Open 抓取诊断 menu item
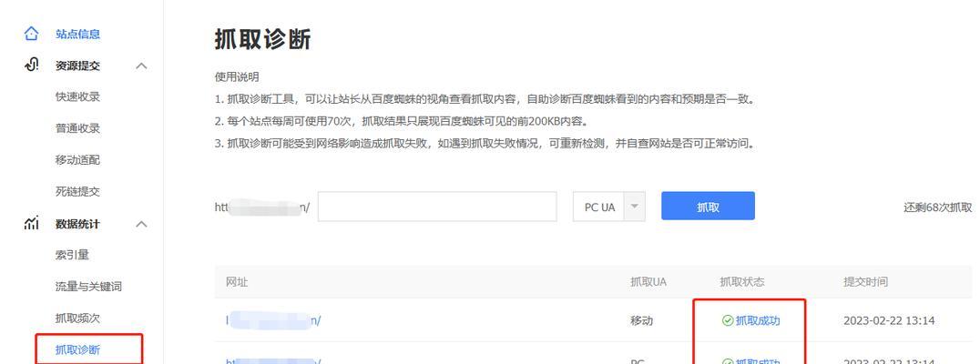This screenshot has width=980, height=364. (x=77, y=349)
